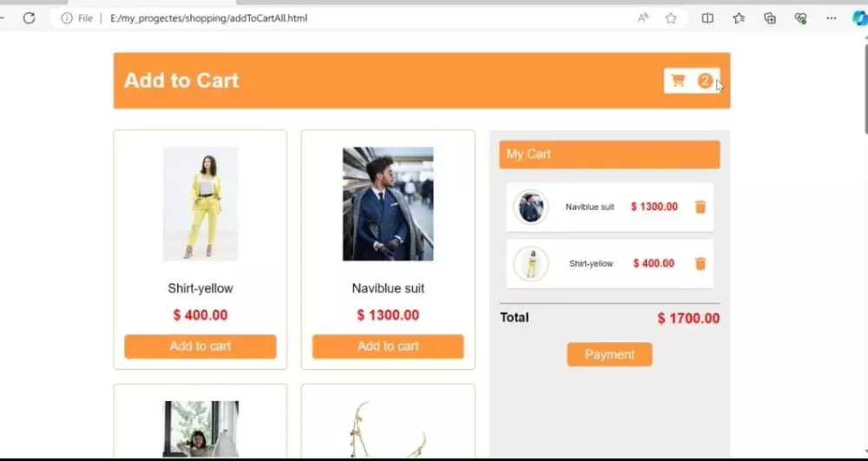Click Naviblue suit label in cart
The image size is (868, 461).
[x=589, y=207]
